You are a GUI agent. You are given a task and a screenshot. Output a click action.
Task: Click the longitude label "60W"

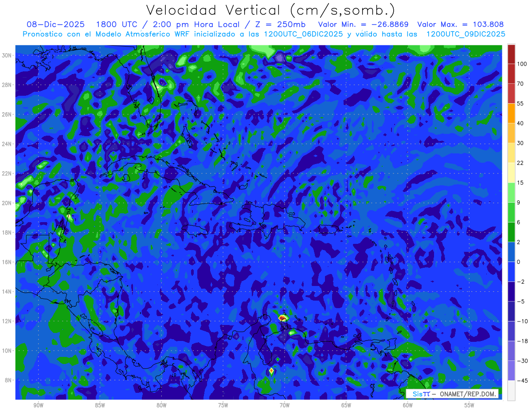[x=408, y=405]
